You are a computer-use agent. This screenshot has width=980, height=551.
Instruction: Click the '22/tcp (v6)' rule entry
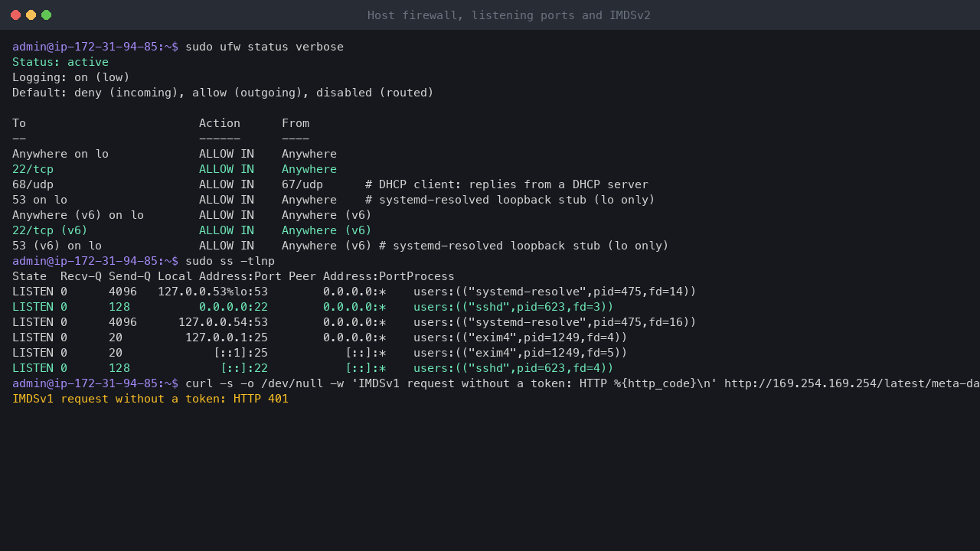50,230
